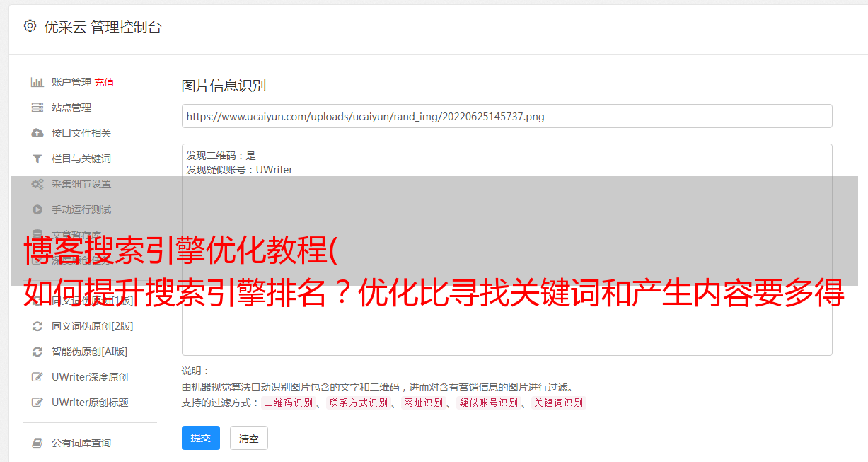
Task: Click the gear icon beside 优采云 管理控制台
Action: [x=30, y=26]
